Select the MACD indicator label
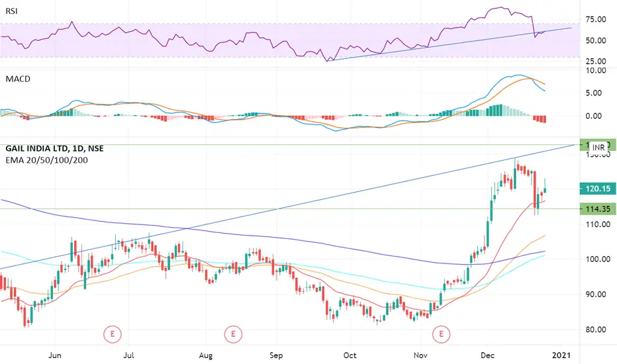 tap(18, 79)
